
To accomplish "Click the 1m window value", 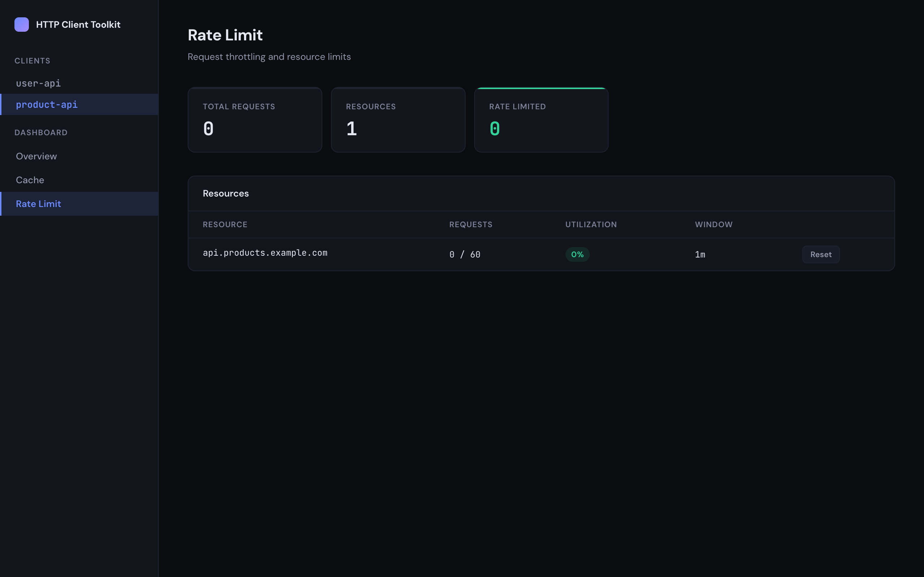I will [x=700, y=254].
